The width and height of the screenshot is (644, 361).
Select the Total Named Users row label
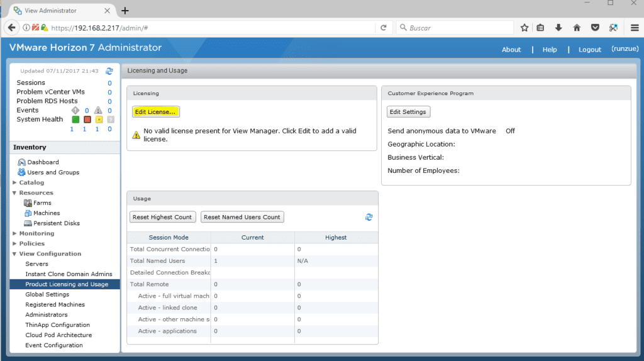click(158, 261)
